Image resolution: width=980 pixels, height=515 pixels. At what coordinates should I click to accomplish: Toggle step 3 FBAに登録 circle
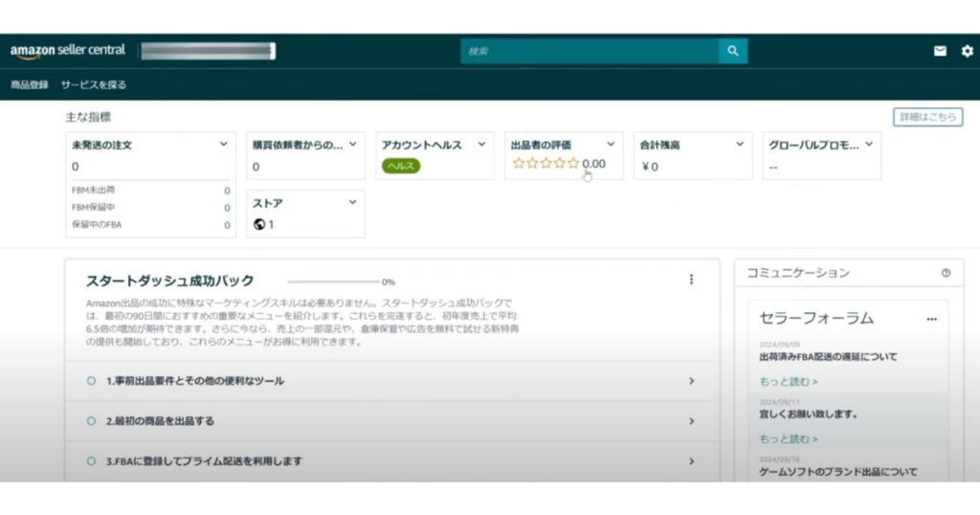[92, 460]
